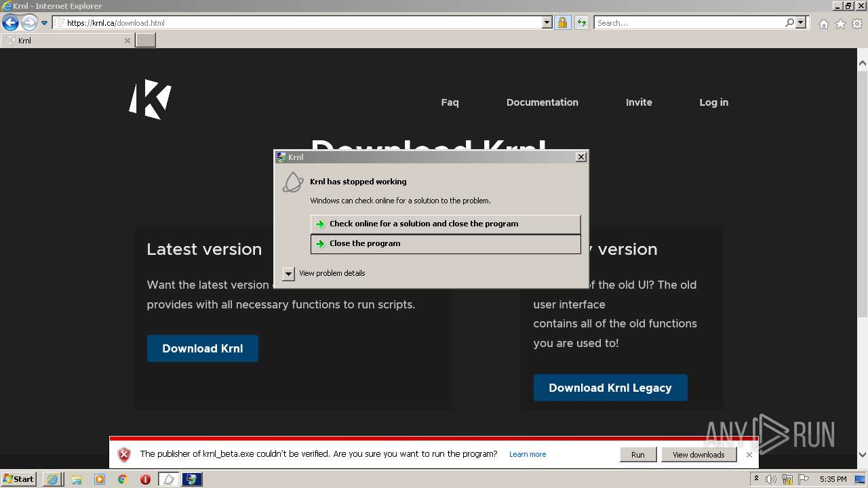Click the volume speaker tray icon
This screenshot has height=488, width=868.
(x=771, y=479)
